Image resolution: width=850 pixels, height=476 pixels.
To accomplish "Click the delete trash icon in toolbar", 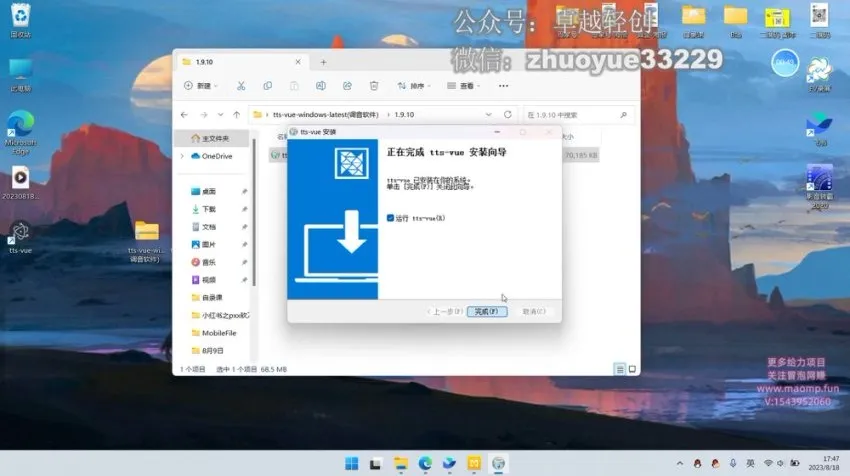I will 373,86.
